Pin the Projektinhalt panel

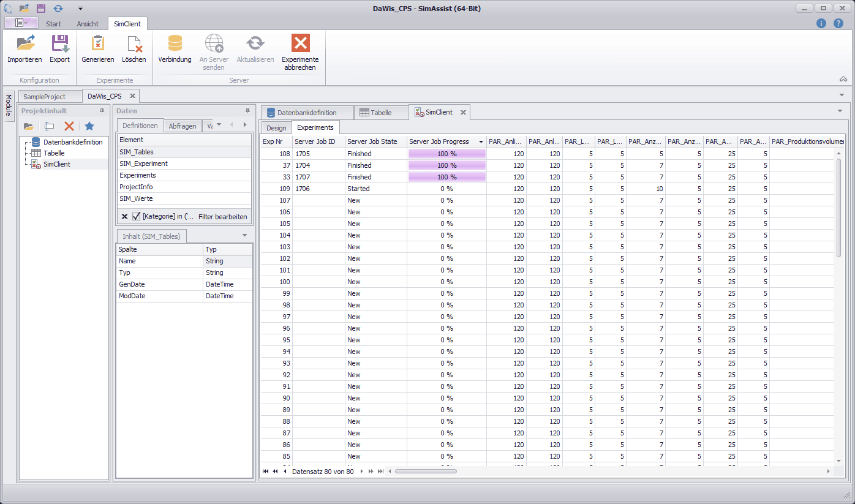[102, 111]
